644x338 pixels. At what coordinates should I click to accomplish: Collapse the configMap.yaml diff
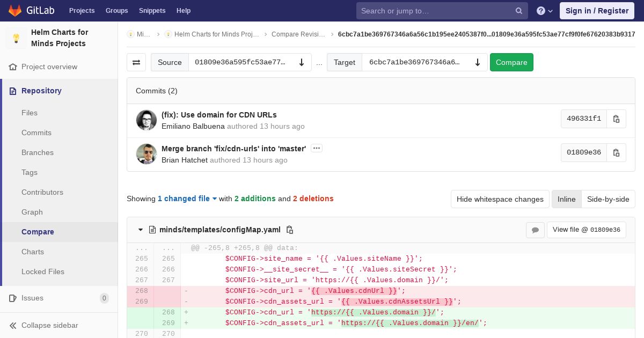point(141,230)
